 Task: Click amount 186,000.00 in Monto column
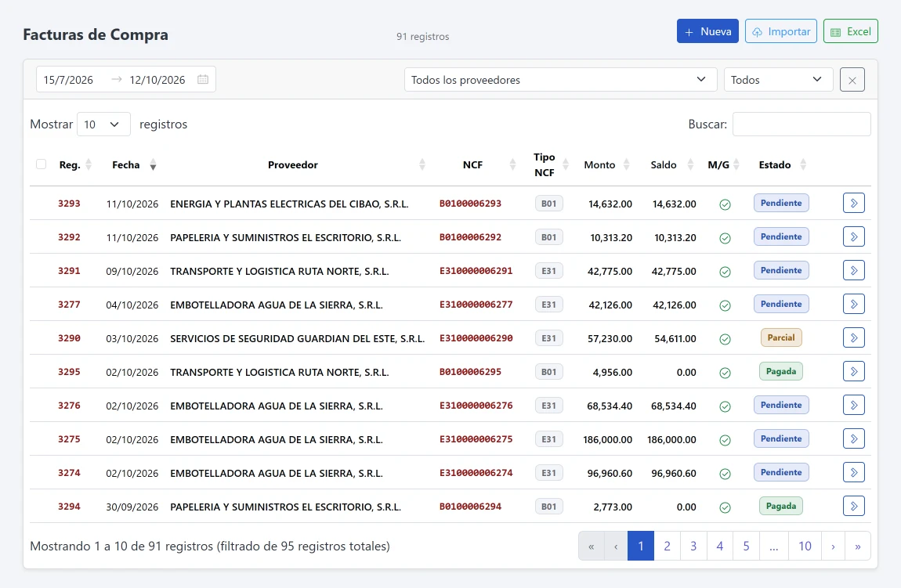(607, 440)
